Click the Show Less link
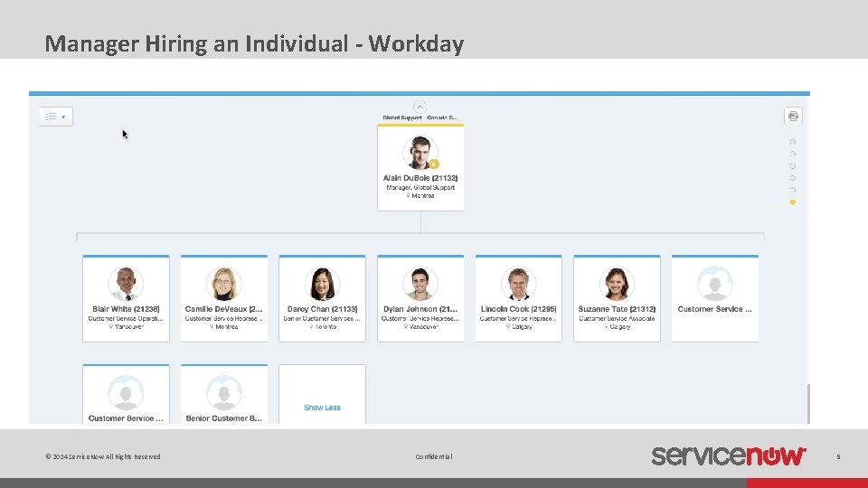Image resolution: width=868 pixels, height=488 pixels. pyautogui.click(x=322, y=408)
